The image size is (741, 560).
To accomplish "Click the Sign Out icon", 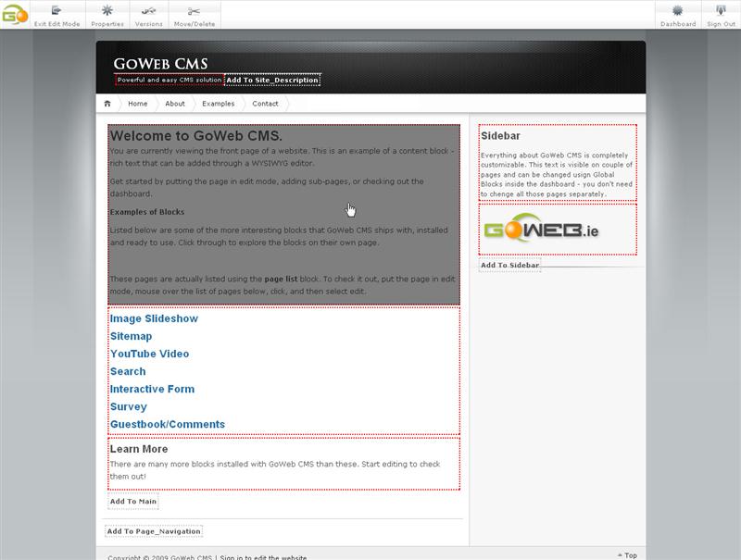I will point(721,11).
